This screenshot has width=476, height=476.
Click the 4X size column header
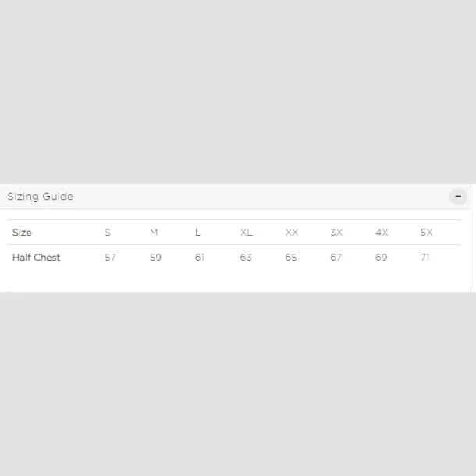(382, 233)
